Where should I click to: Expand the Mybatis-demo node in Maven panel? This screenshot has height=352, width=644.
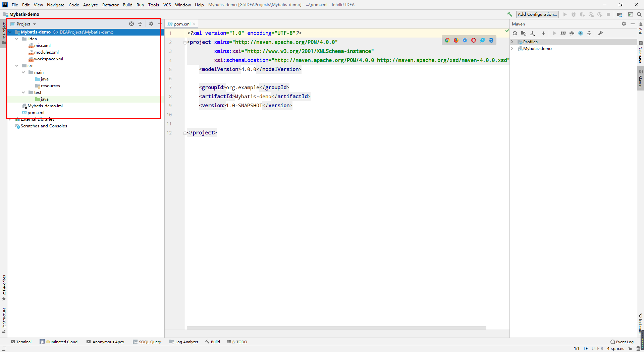point(512,49)
